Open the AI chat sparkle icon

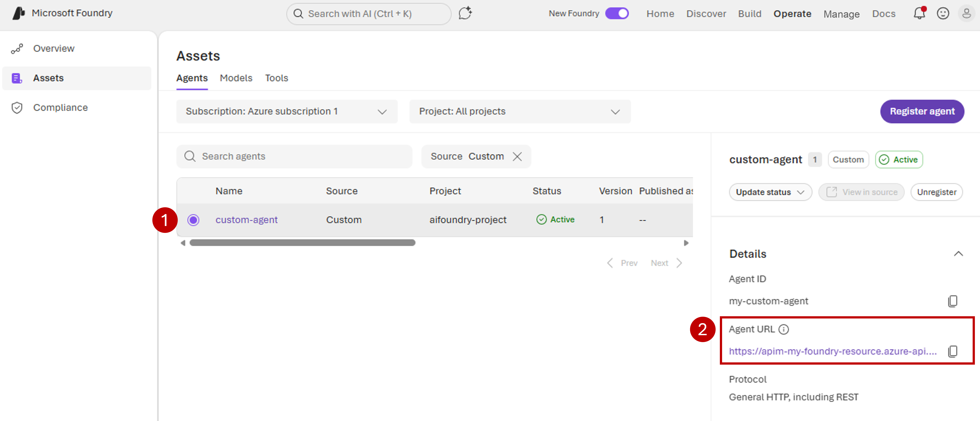point(465,14)
